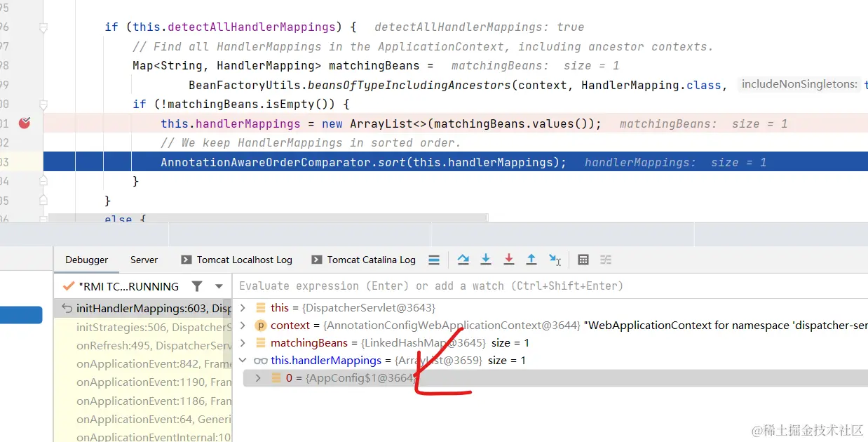This screenshot has height=442, width=868.
Task: Select the matchingBeans variable row
Action: [550, 343]
